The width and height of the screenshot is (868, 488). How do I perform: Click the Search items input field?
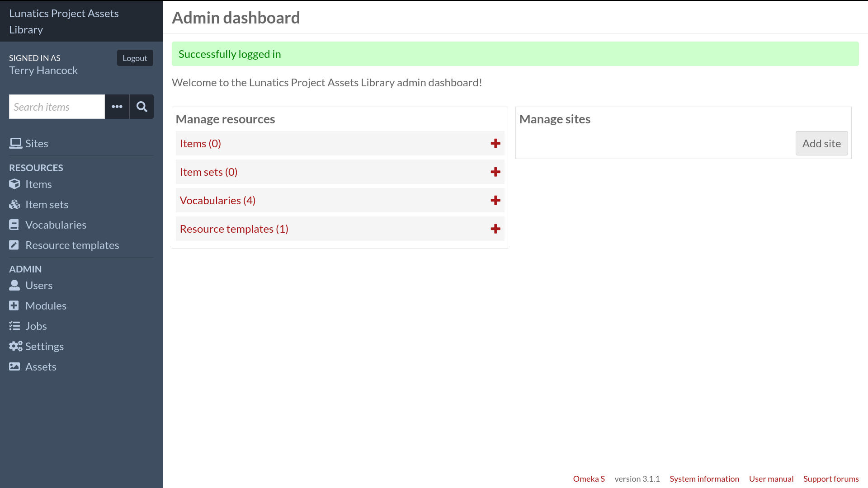[57, 107]
